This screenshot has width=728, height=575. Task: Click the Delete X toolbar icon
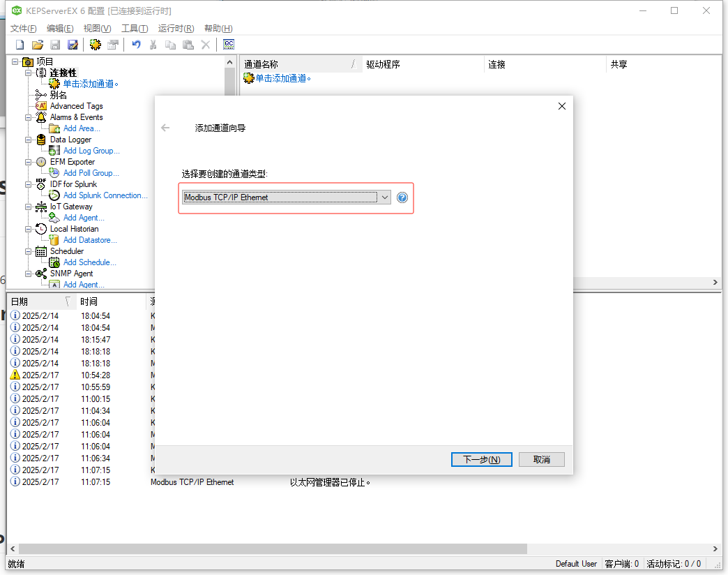(x=205, y=45)
